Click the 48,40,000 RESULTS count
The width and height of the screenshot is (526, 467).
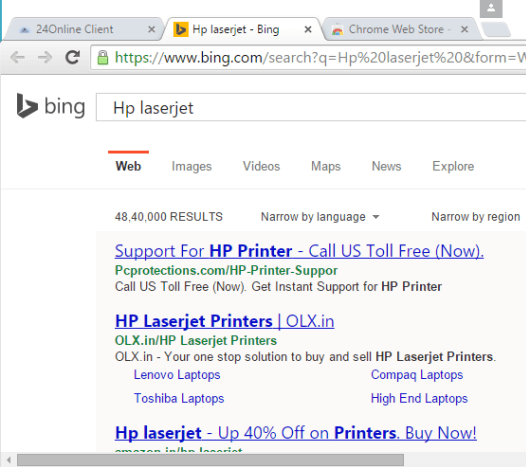169,217
